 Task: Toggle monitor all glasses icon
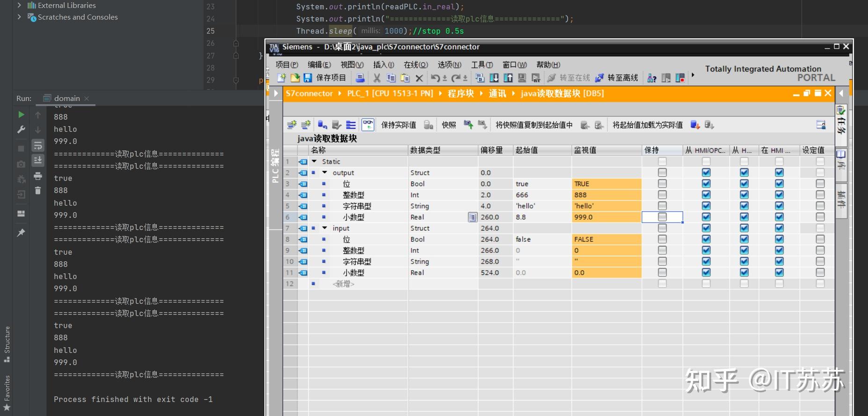(368, 125)
